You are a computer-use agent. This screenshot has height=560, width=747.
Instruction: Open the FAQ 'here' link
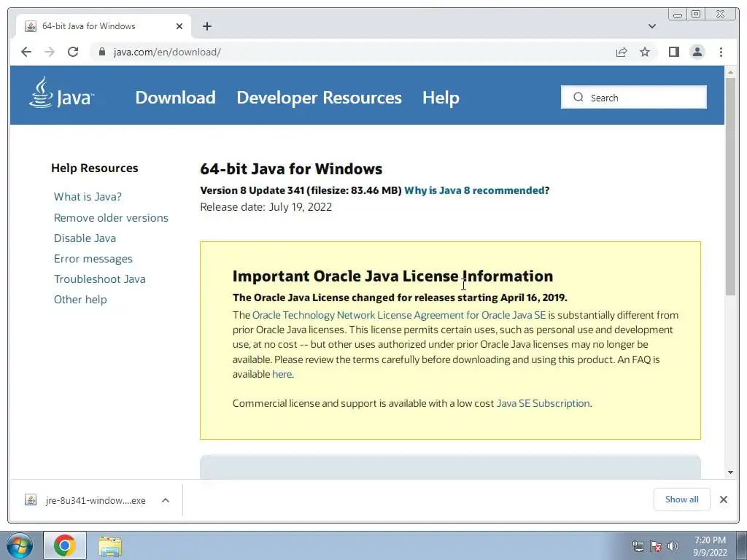pos(282,374)
